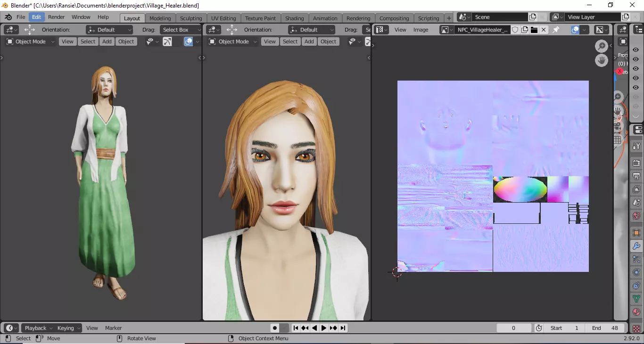Open the Drag Select Box dropdown
The image size is (644, 344).
coord(181,30)
